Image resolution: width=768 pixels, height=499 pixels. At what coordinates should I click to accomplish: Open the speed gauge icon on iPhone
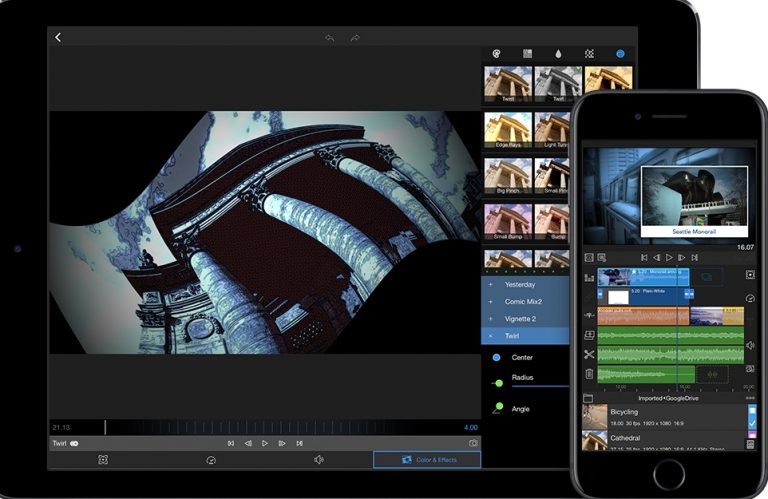pos(750,298)
